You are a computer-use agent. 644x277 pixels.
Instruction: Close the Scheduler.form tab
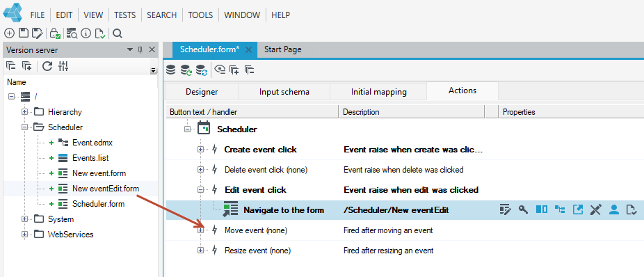[x=248, y=49]
